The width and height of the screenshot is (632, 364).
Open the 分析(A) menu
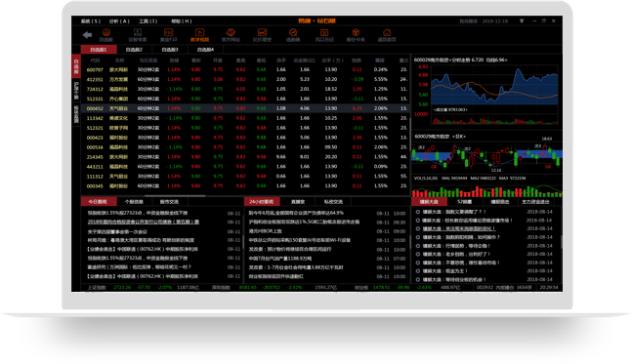[x=119, y=20]
